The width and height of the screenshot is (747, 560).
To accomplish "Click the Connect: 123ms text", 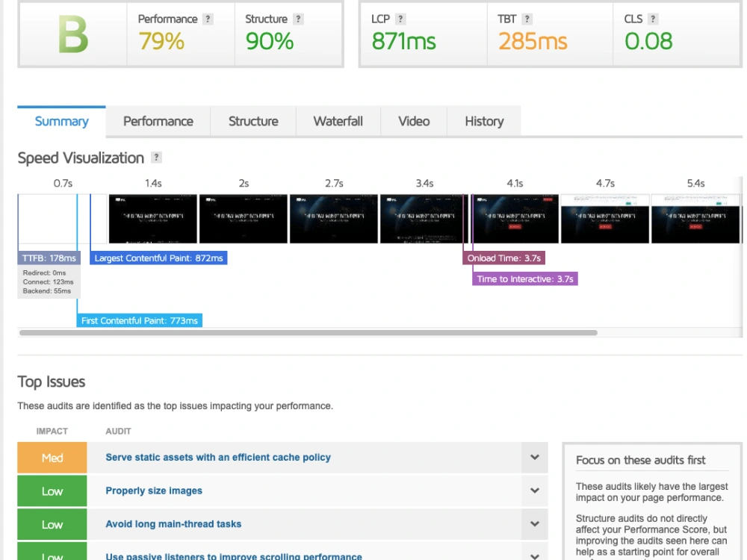I will [48, 282].
